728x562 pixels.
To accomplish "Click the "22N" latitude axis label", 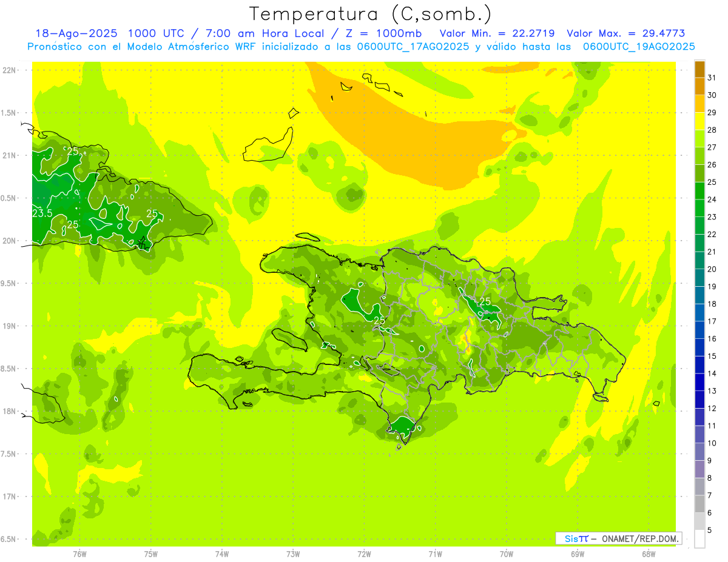I will pyautogui.click(x=8, y=70).
